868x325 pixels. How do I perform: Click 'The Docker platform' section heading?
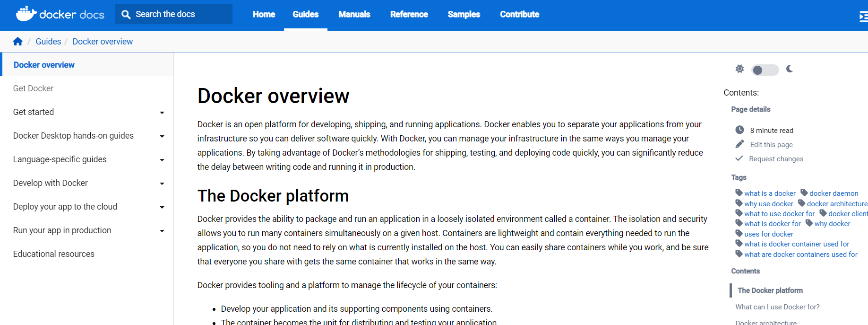[x=273, y=195]
